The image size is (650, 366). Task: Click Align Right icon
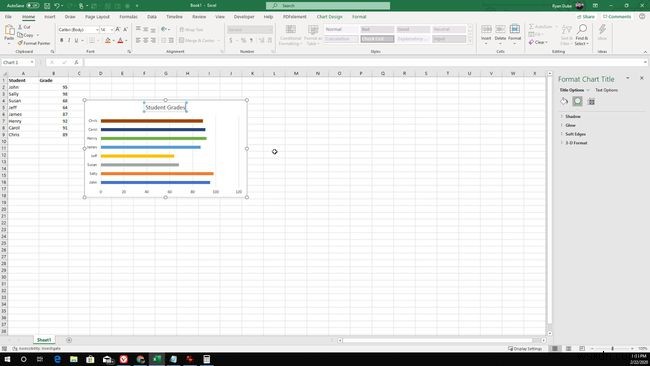point(153,40)
